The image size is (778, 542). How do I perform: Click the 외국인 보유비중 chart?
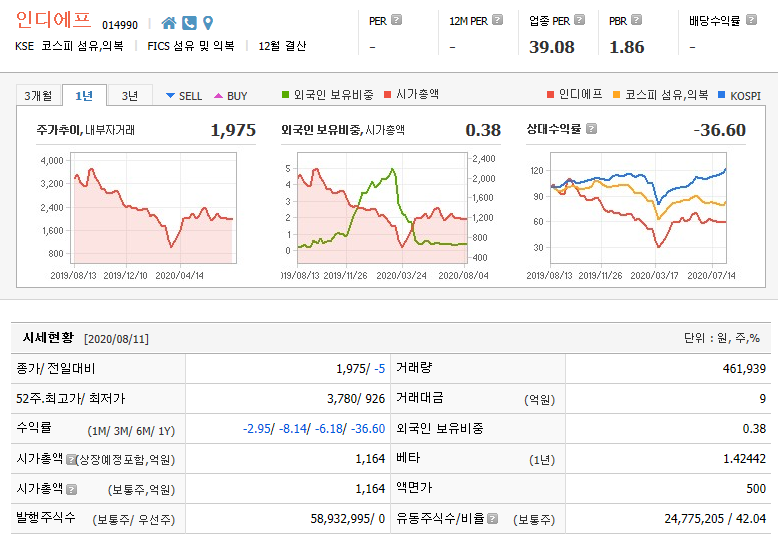click(383, 207)
